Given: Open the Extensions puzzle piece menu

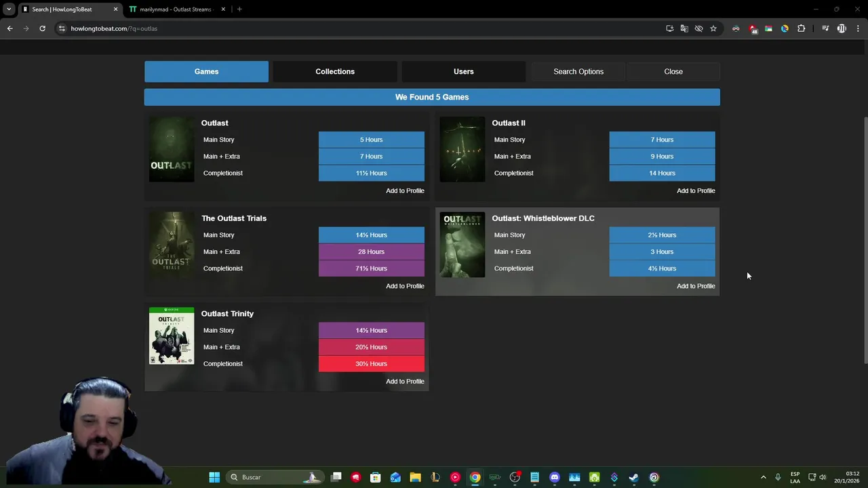Looking at the screenshot, I should (x=802, y=28).
